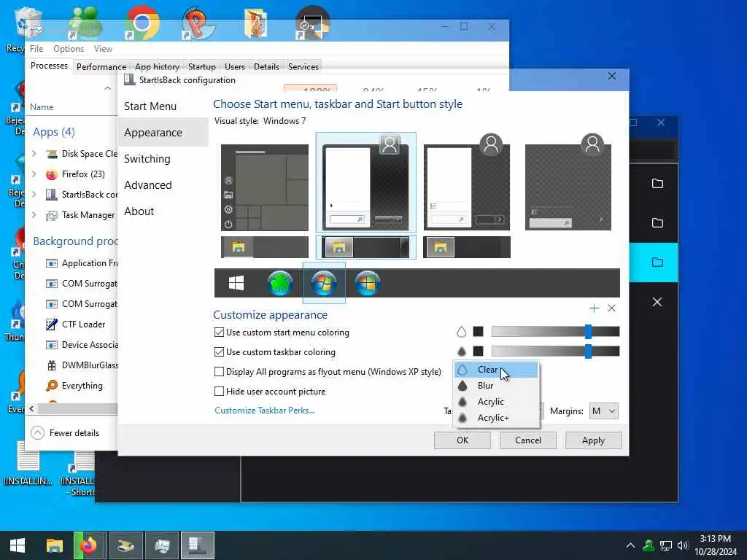Open the Advanced settings page
747x560 pixels.
[147, 184]
